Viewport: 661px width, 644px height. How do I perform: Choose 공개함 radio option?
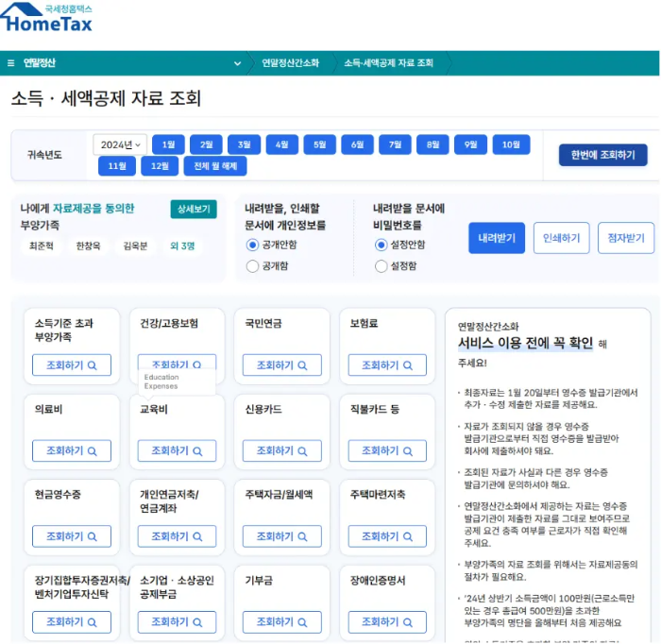click(x=252, y=266)
